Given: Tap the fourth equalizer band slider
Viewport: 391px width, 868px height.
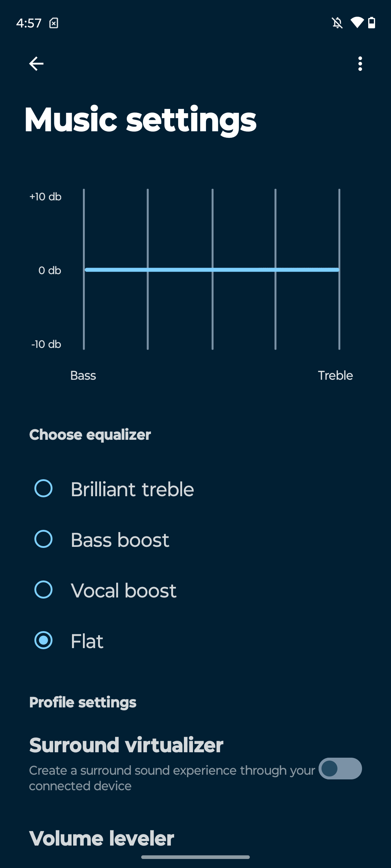Looking at the screenshot, I should click(x=276, y=269).
